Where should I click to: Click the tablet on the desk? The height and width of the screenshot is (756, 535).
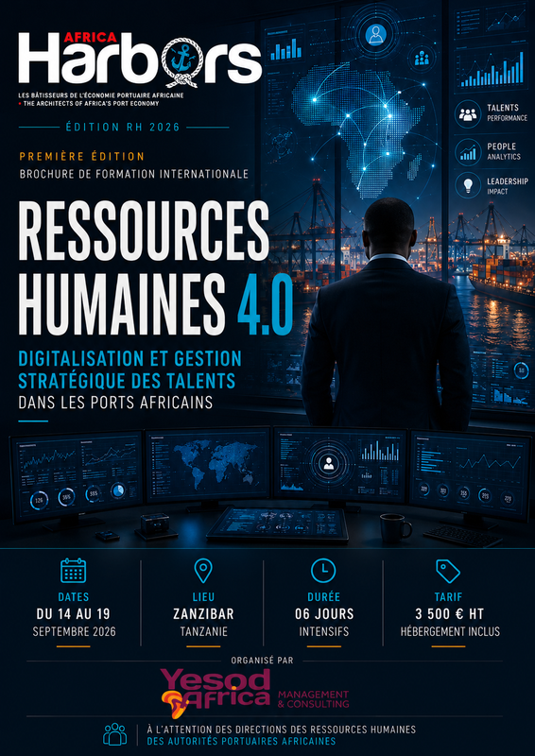[278, 524]
